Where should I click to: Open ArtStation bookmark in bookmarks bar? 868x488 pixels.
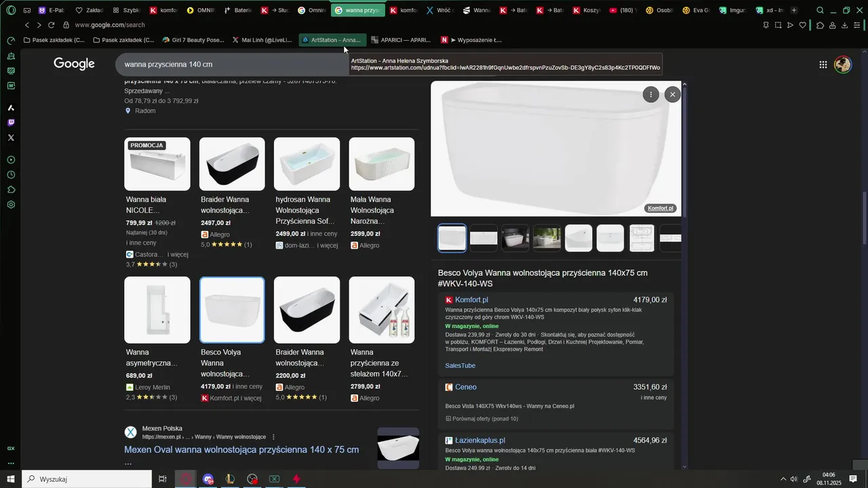click(x=332, y=40)
